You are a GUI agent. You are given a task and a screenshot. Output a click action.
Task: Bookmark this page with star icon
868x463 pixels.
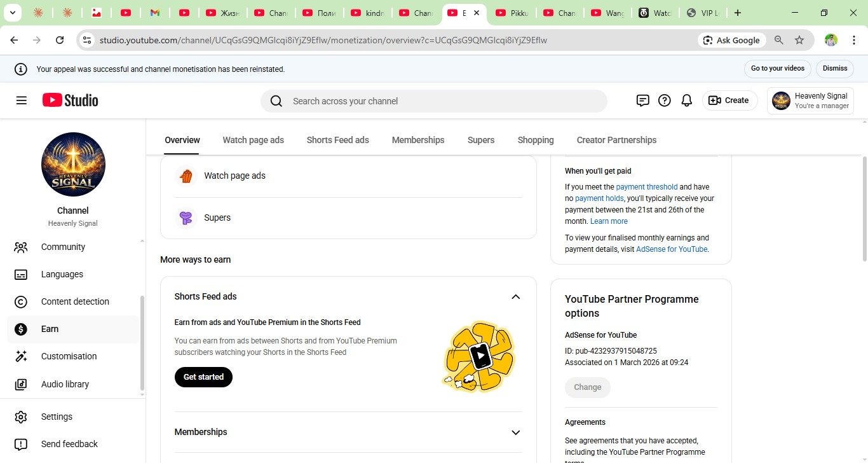click(x=799, y=40)
